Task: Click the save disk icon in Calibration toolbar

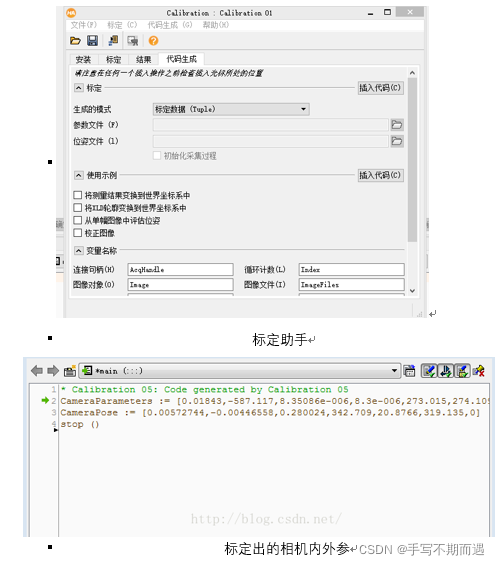Action: tap(92, 41)
